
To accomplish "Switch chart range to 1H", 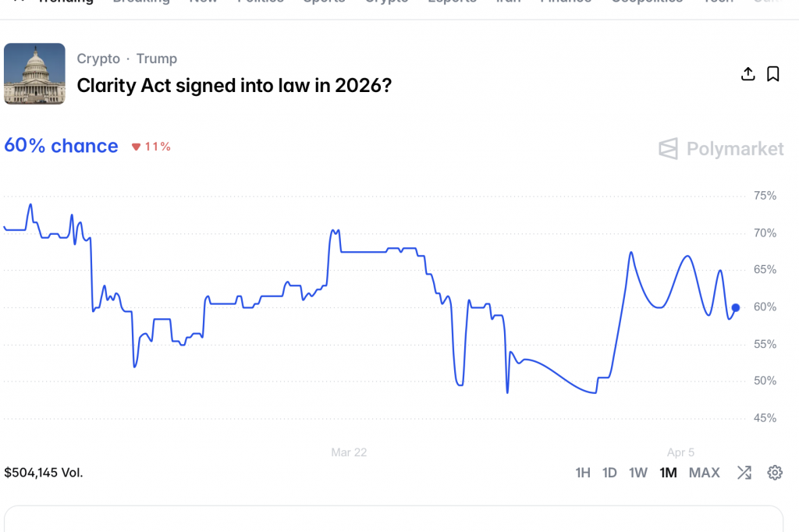I will (x=583, y=472).
